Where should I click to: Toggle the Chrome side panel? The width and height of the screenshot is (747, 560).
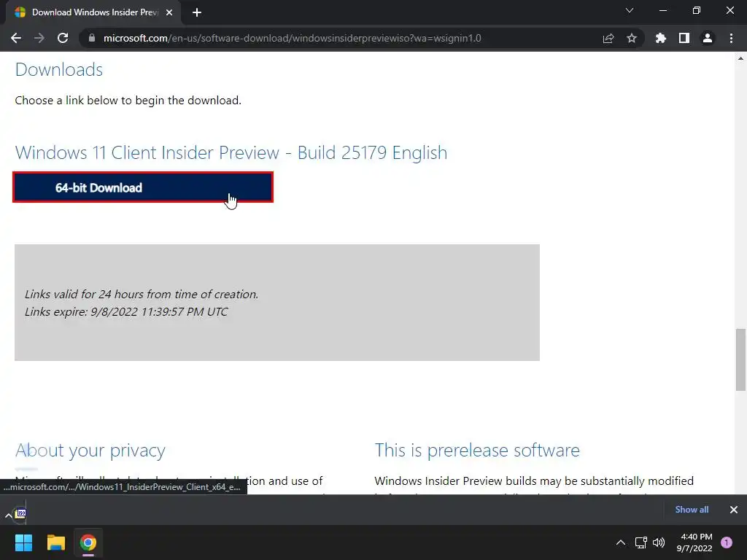click(x=684, y=38)
